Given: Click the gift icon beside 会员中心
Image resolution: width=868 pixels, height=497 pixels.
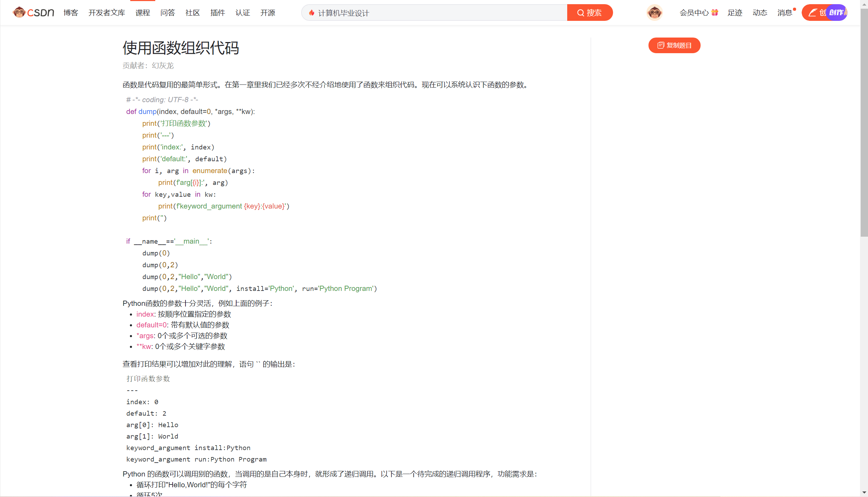Looking at the screenshot, I should click(714, 13).
